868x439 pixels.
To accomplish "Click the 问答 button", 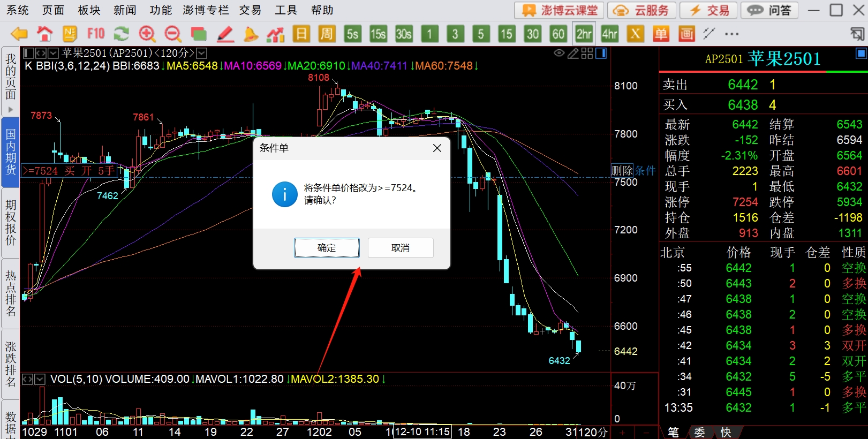I will (x=769, y=10).
